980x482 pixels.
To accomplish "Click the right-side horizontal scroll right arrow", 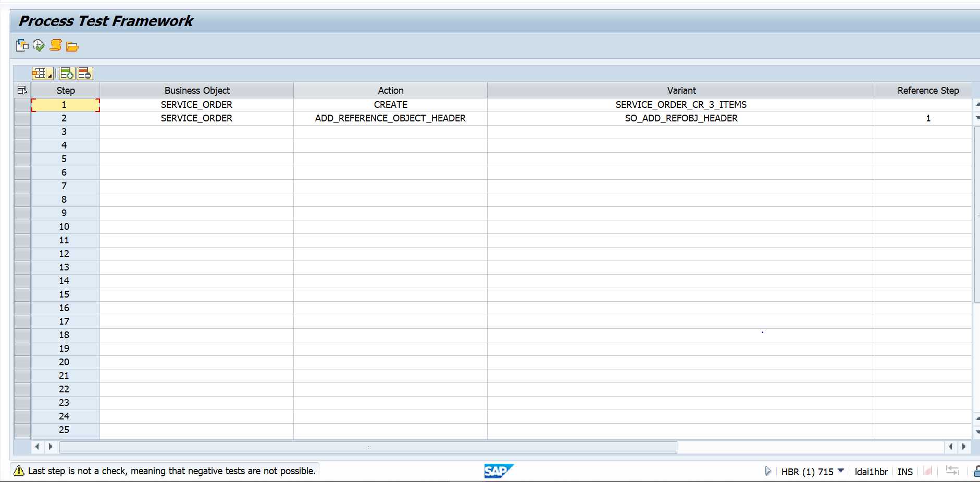I will tap(964, 447).
